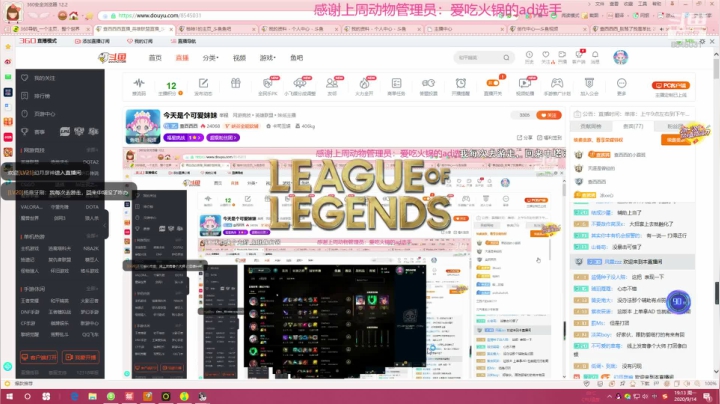This screenshot has width=720, height=404.
Task: Expand 全部 beside 单机热游
Action: point(92,236)
